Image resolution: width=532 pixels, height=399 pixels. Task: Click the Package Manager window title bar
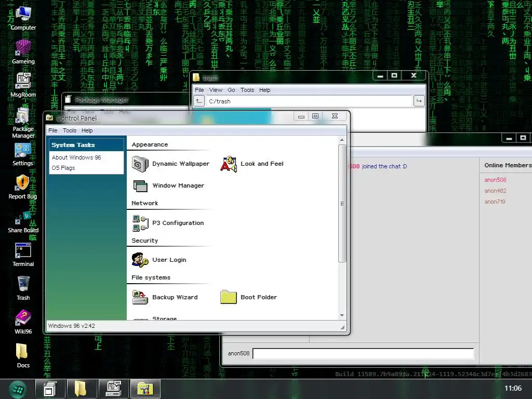coord(126,99)
